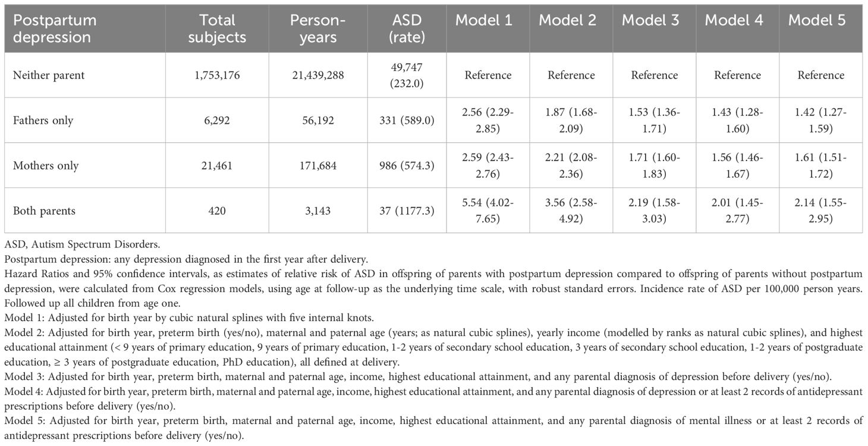Select the 2.01 (1.45-2.77) Model 4 cell
Image resolution: width=868 pixels, height=446 pixels.
[737, 211]
